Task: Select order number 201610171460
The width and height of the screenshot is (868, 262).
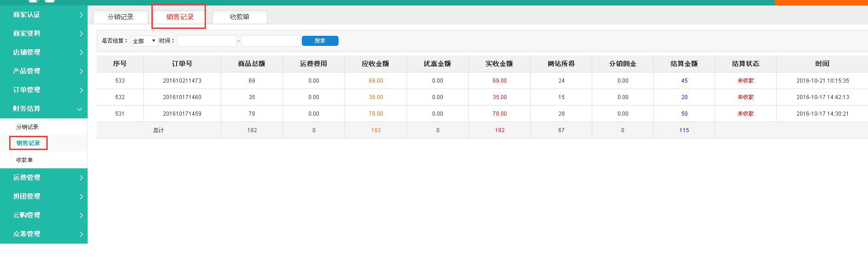Action: [x=182, y=97]
